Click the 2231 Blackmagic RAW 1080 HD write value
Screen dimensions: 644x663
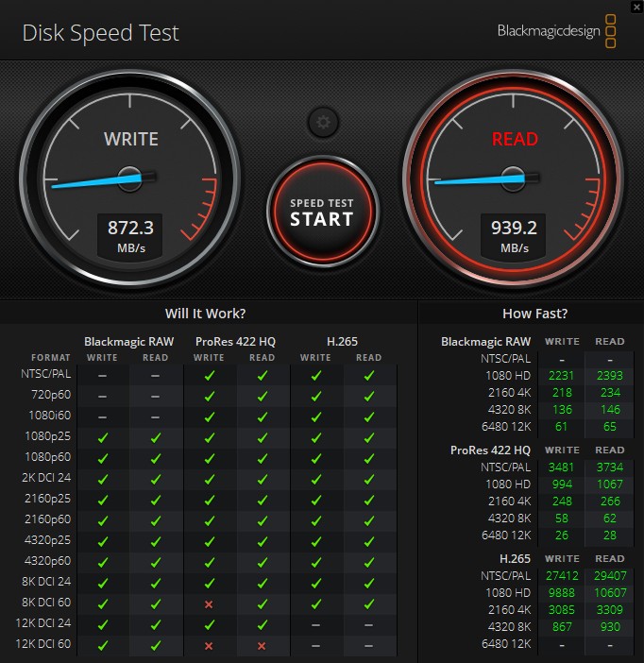(x=561, y=376)
